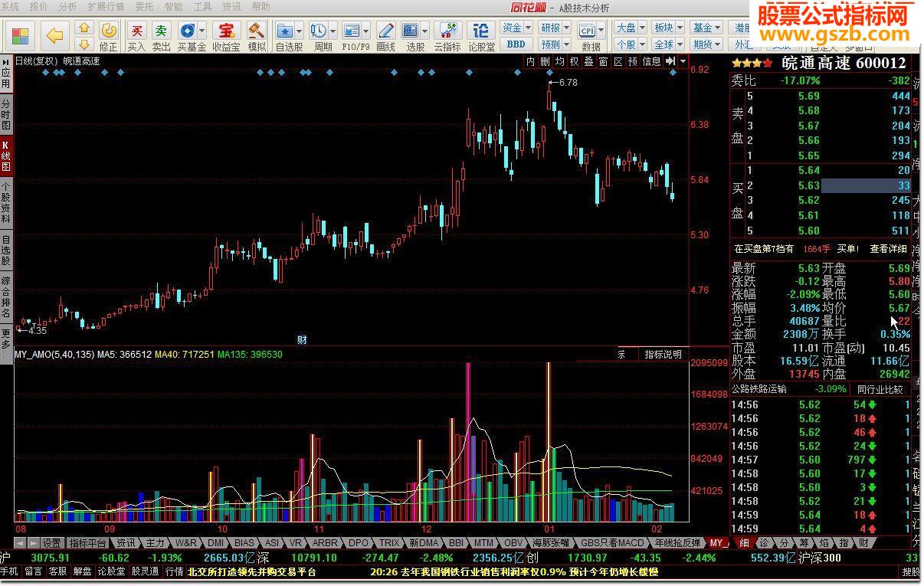Expand the 周期 period dropdown arrow
924x586 pixels.
[333, 31]
